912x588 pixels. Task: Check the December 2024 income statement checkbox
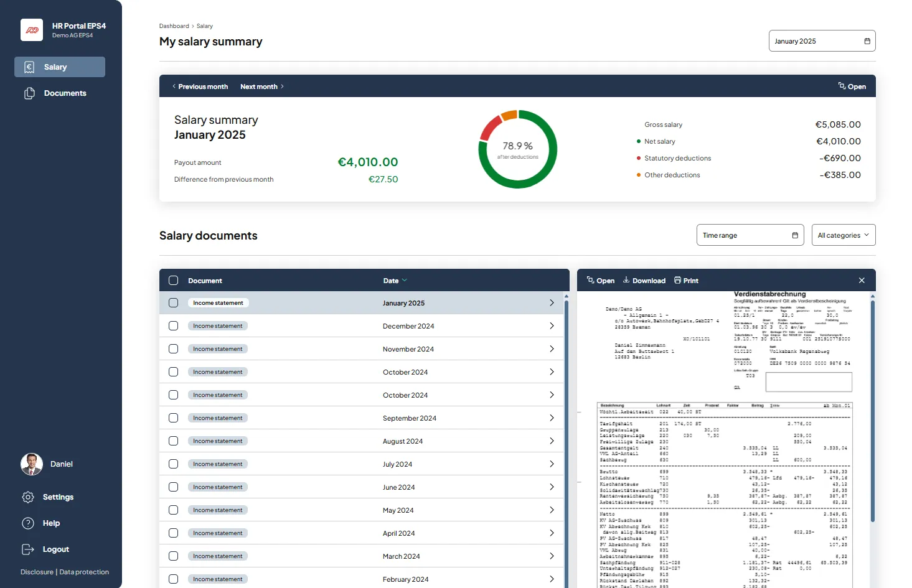(174, 326)
